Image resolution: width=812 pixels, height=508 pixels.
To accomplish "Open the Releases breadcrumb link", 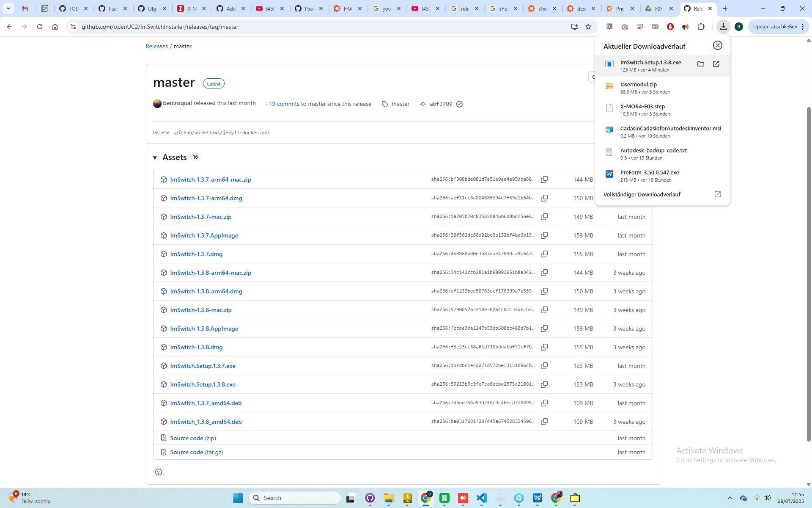I will pyautogui.click(x=156, y=46).
